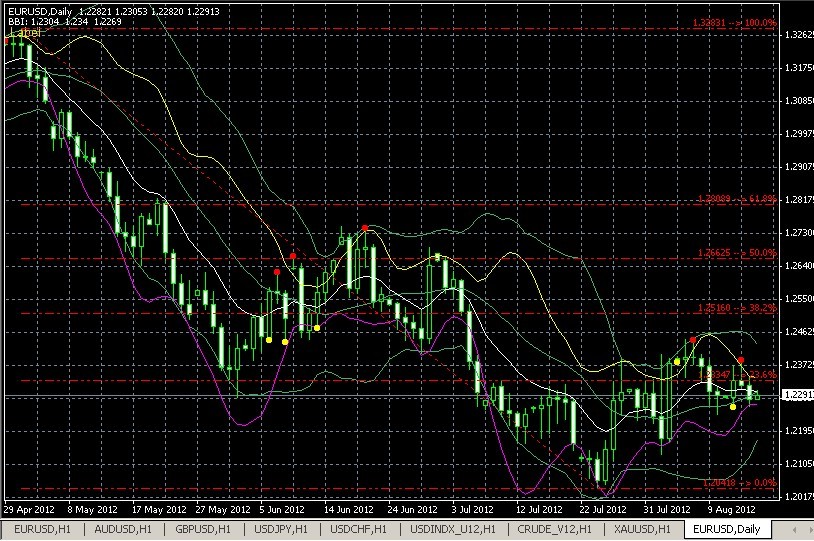Image resolution: width=814 pixels, height=541 pixels.
Task: Click the 1.2372 price scale value
Action: (798, 364)
